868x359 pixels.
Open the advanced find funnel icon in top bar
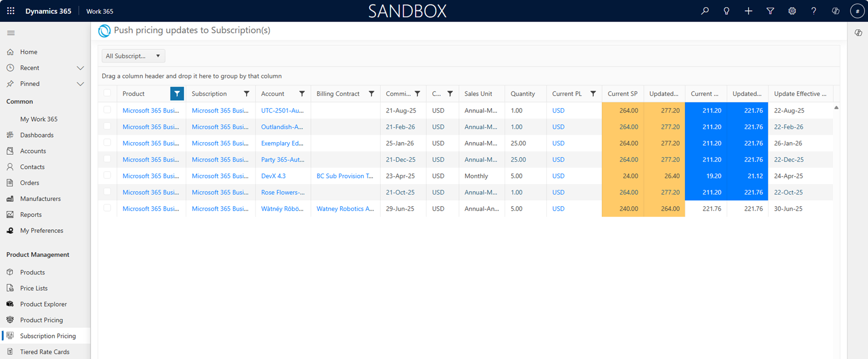point(770,11)
